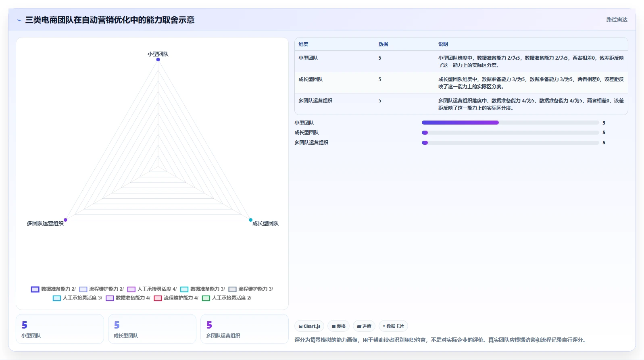Toggle the 数据准备能力 2/ legend dataset
The image size is (644, 360).
pyautogui.click(x=53, y=289)
